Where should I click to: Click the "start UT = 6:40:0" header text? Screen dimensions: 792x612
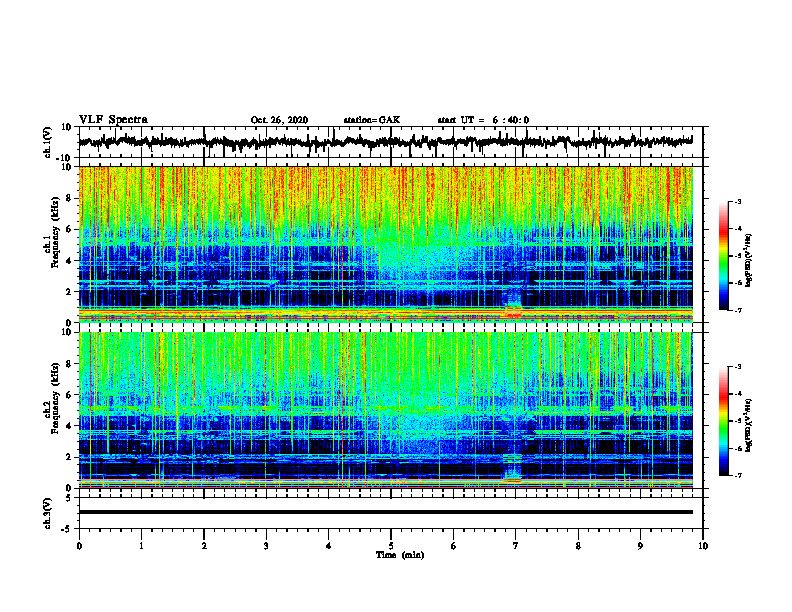tap(483, 120)
